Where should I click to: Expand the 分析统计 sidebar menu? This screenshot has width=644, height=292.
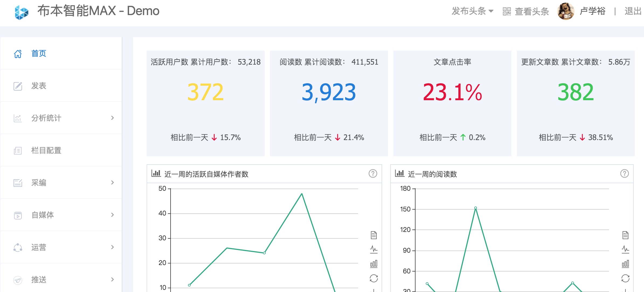pyautogui.click(x=61, y=118)
